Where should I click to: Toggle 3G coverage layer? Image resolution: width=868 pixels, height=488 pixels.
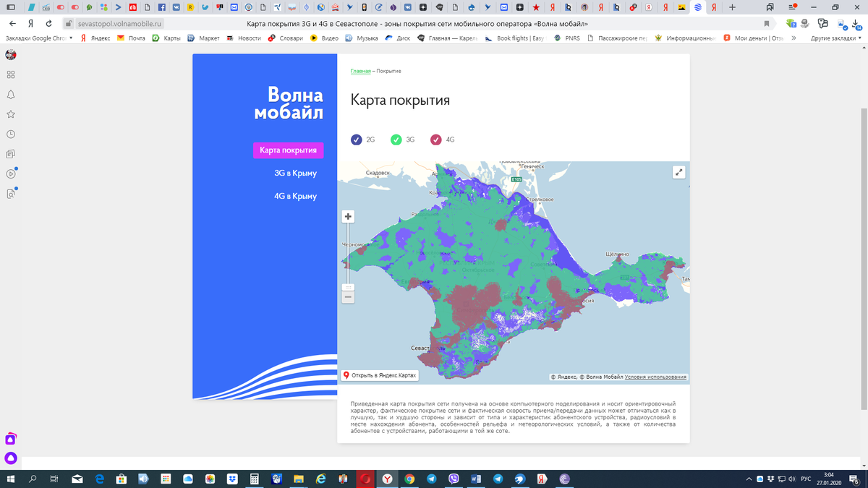396,140
